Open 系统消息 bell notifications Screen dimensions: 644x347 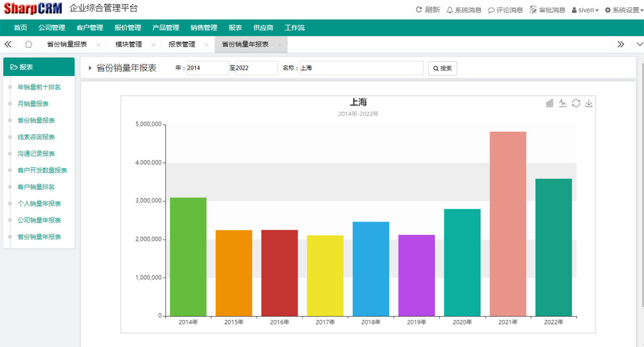(464, 10)
